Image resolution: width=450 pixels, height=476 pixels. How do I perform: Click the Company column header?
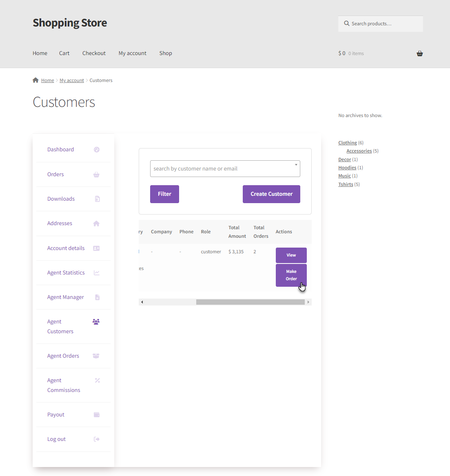click(162, 232)
